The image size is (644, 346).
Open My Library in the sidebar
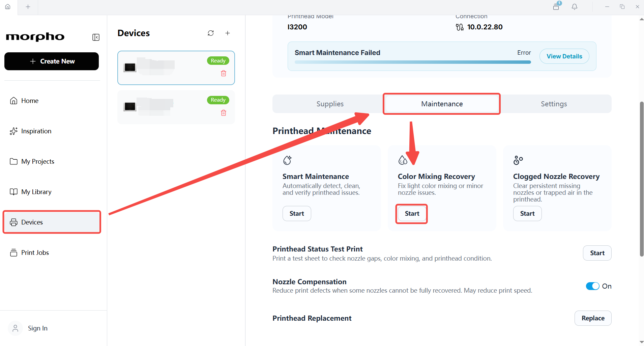(x=52, y=192)
